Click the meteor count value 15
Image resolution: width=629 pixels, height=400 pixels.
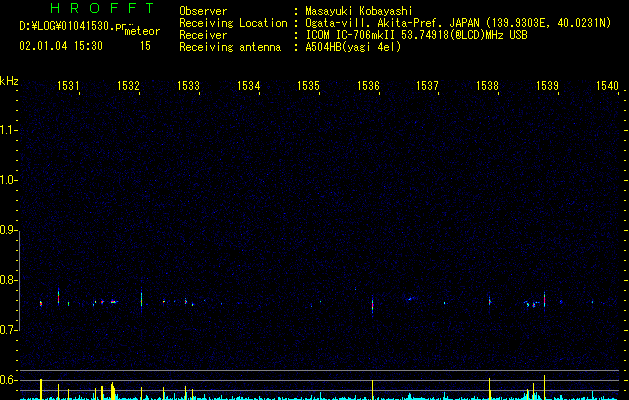[x=145, y=46]
